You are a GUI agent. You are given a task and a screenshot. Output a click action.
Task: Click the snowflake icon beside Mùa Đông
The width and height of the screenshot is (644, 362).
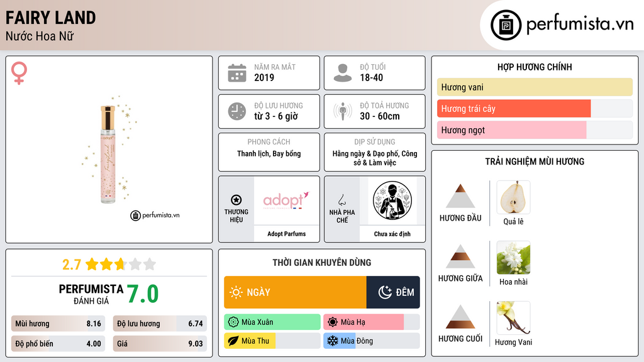point(333,341)
